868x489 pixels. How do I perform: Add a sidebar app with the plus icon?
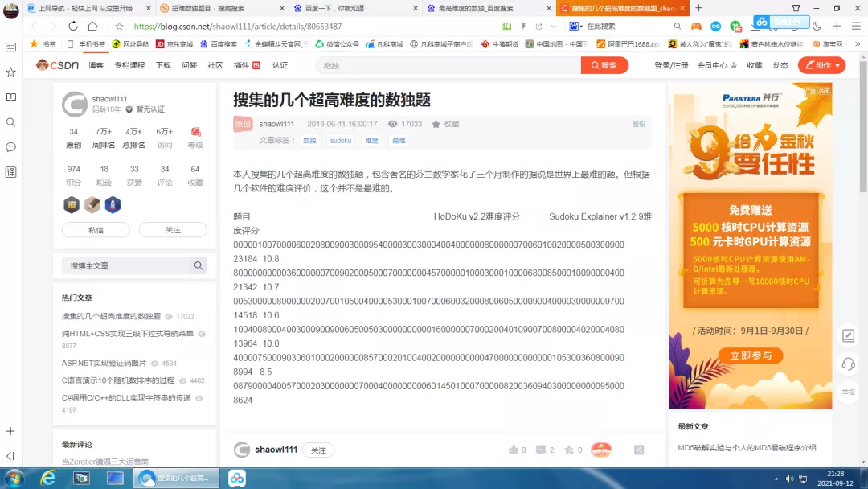10,431
